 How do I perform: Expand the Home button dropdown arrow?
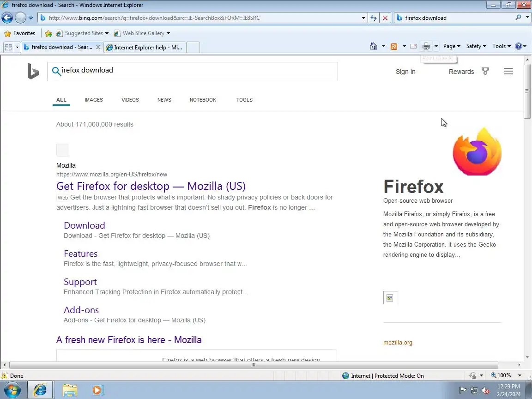[383, 46]
